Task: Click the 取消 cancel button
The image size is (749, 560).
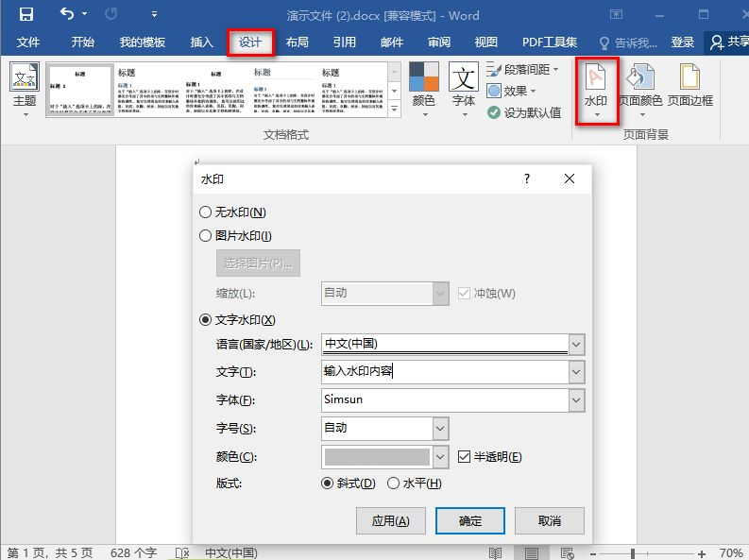Action: tap(550, 521)
